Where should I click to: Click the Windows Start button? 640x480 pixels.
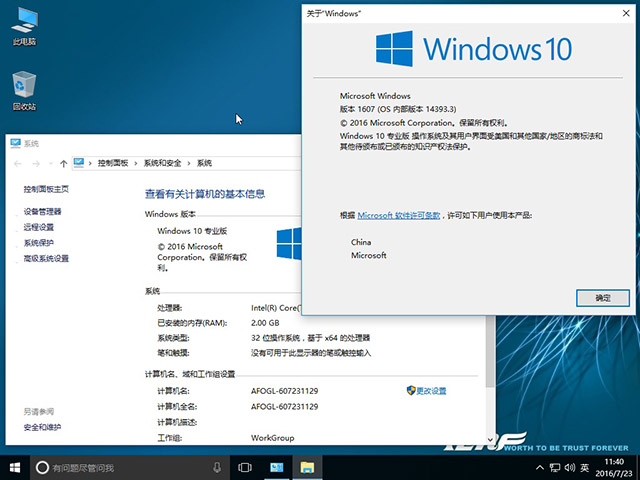coord(14,467)
